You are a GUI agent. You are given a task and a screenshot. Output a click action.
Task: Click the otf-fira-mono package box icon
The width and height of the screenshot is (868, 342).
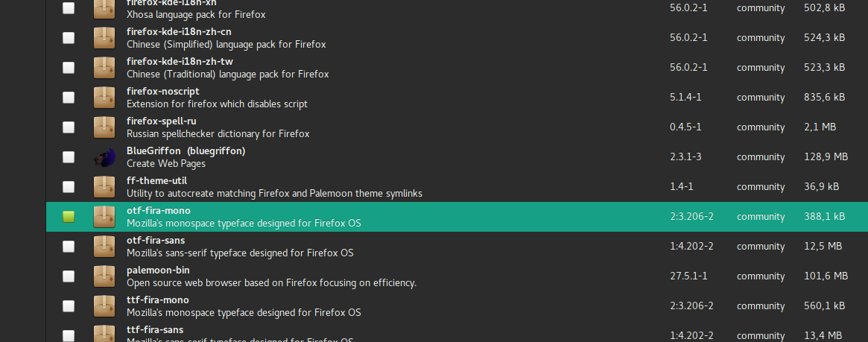pos(104,217)
